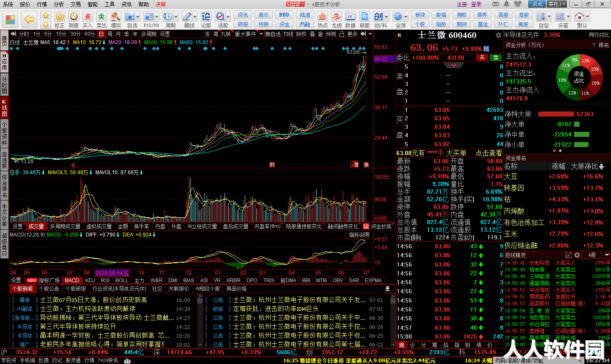Click the 默认 default home icon
611x364 pixels.
[580, 17]
